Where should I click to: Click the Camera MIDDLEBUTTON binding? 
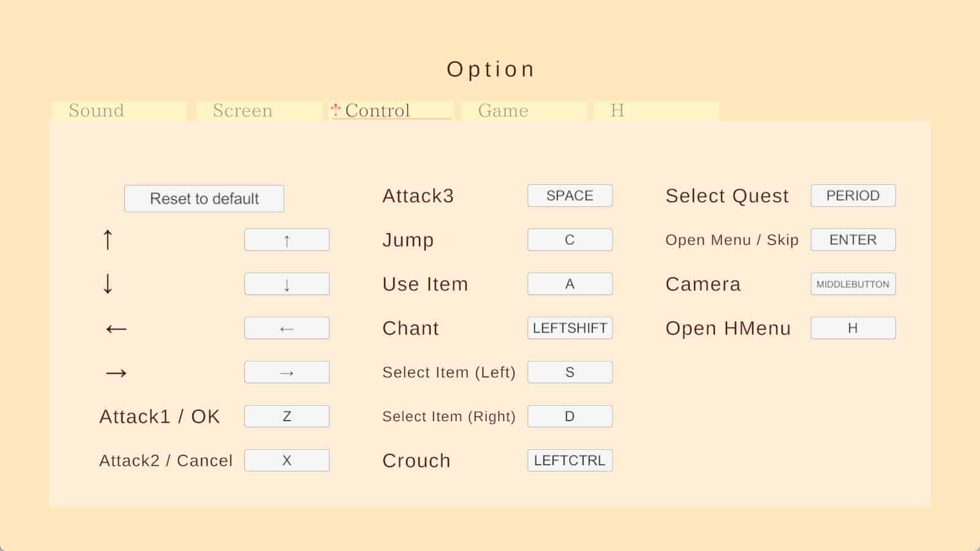tap(853, 284)
